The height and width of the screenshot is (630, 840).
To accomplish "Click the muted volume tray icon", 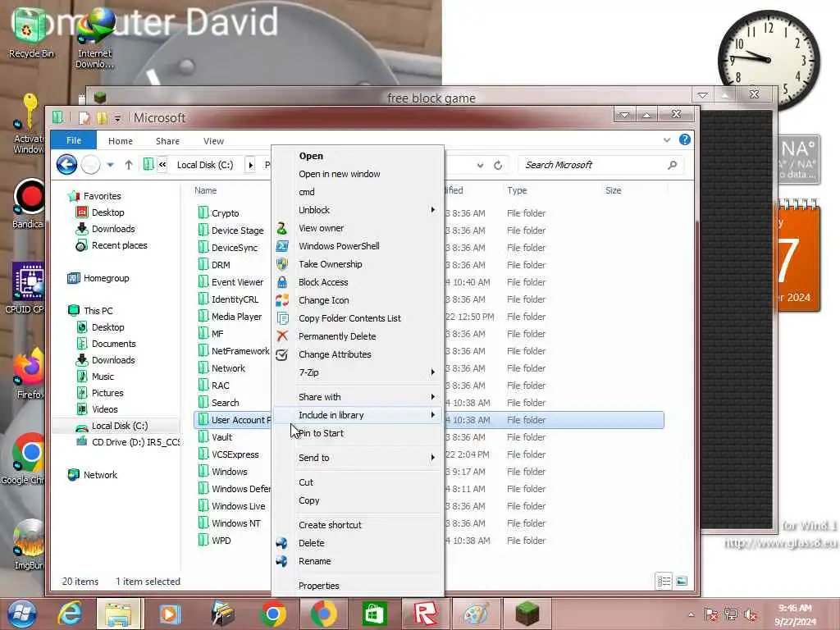I will click(x=751, y=614).
